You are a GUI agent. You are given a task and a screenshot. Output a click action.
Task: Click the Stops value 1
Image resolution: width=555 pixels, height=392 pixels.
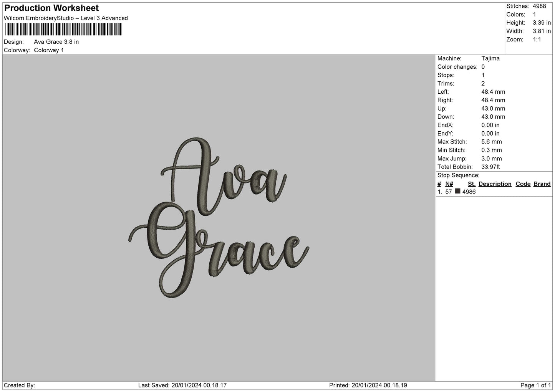(483, 75)
